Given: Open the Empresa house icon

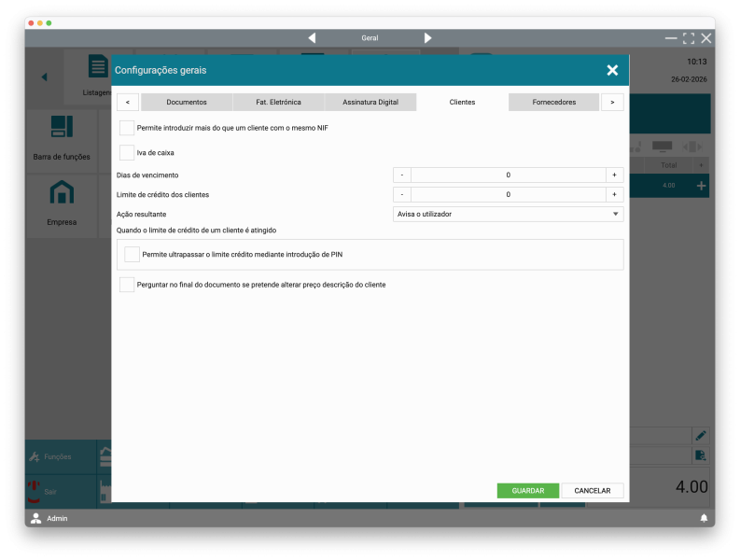Looking at the screenshot, I should (62, 193).
